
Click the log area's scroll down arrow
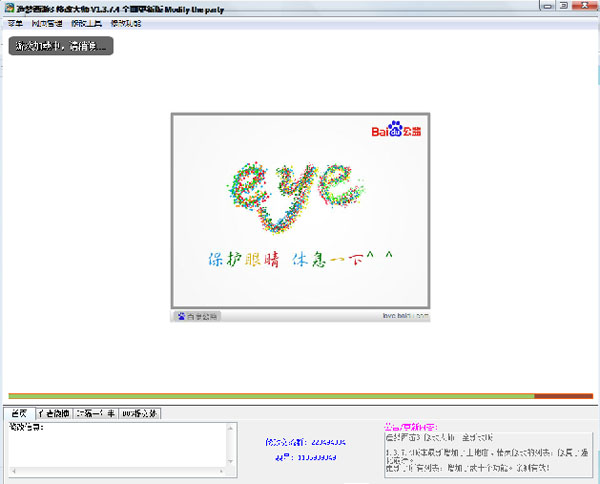231,461
